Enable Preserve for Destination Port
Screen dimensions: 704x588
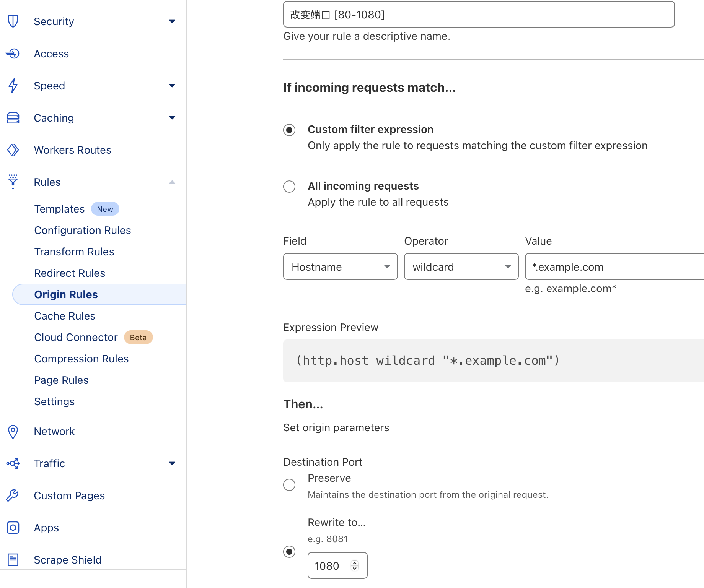click(289, 485)
